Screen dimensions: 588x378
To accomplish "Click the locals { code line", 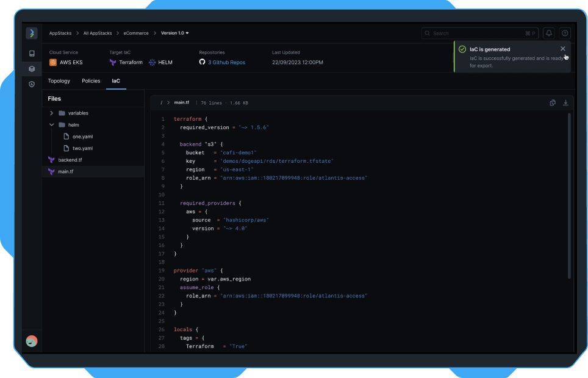I will [x=186, y=330].
